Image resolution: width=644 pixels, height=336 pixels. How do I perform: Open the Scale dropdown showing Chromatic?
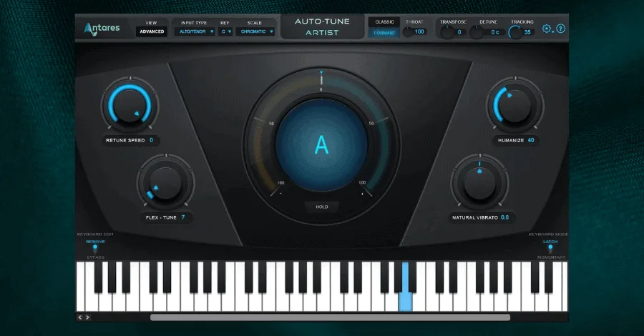tap(255, 31)
